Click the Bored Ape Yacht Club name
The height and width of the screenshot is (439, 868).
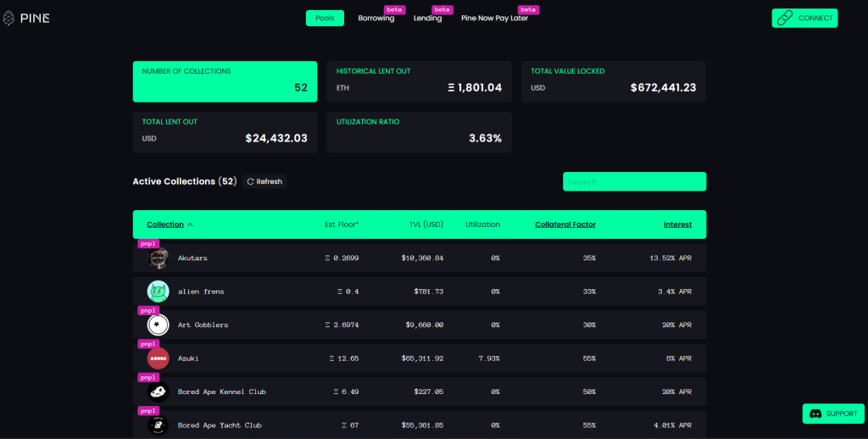pos(220,425)
